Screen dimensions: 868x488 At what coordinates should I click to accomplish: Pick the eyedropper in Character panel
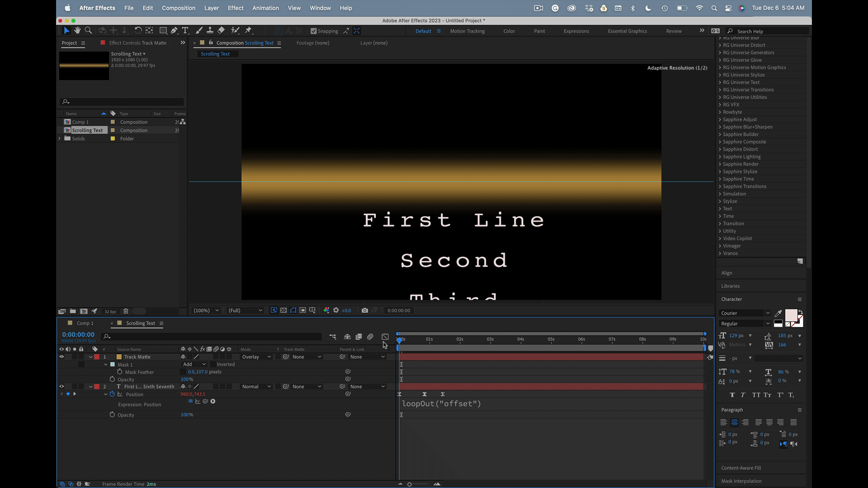click(x=778, y=313)
